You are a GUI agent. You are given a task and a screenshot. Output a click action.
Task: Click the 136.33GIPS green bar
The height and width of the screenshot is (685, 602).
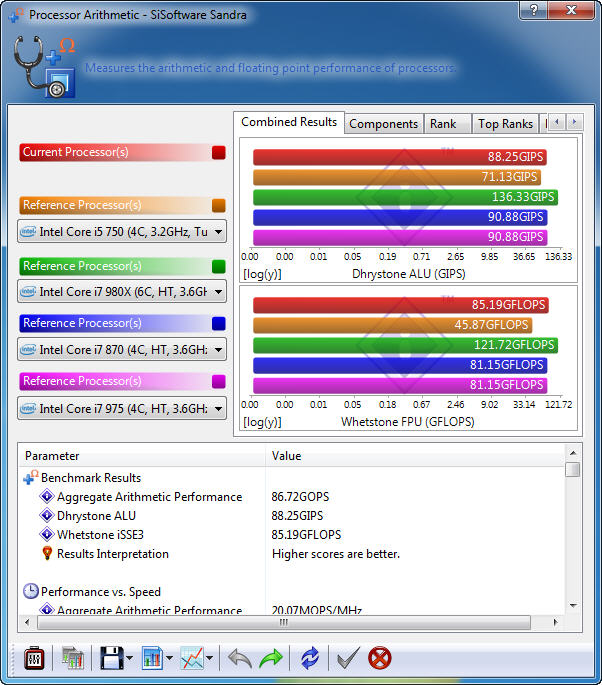click(405, 197)
